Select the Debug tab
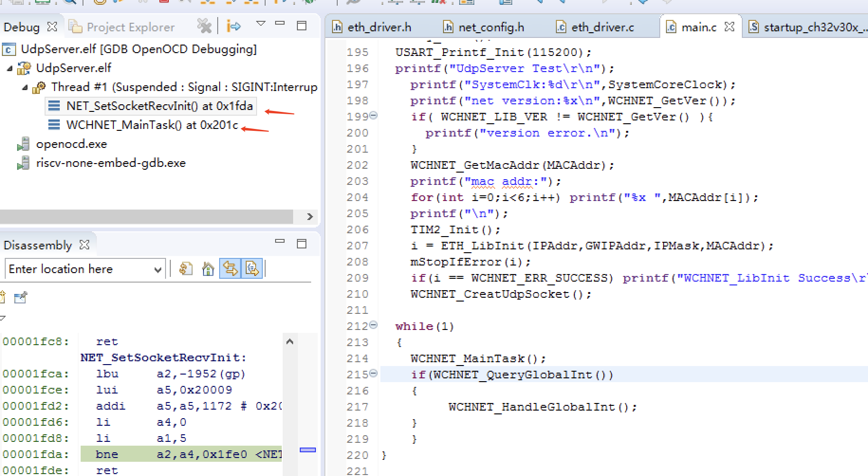This screenshot has width=868, height=476. point(21,27)
